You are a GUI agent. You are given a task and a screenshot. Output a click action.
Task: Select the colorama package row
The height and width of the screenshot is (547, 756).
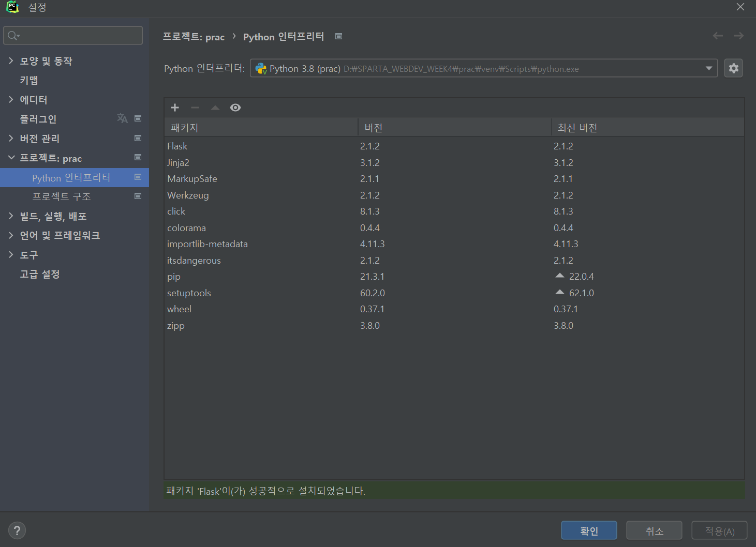pyautogui.click(x=454, y=227)
